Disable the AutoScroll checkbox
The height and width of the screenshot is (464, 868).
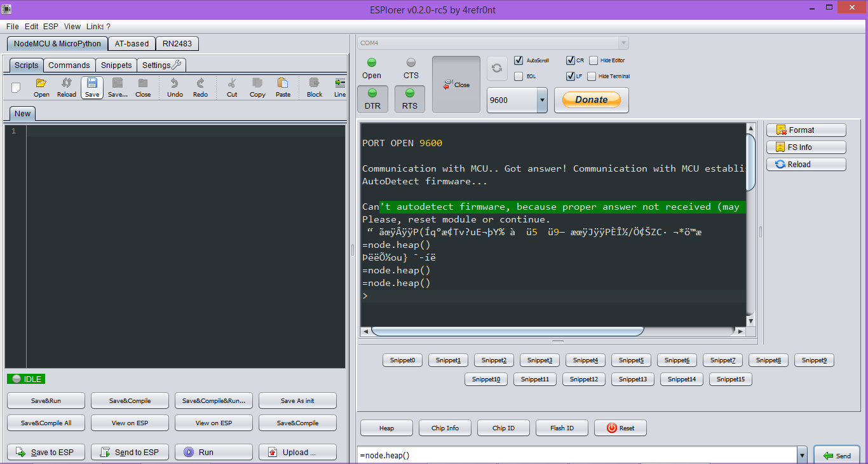coord(519,60)
